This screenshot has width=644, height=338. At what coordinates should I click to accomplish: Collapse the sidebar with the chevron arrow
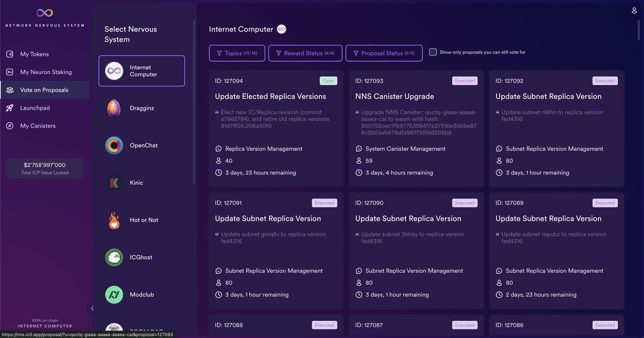(92, 308)
